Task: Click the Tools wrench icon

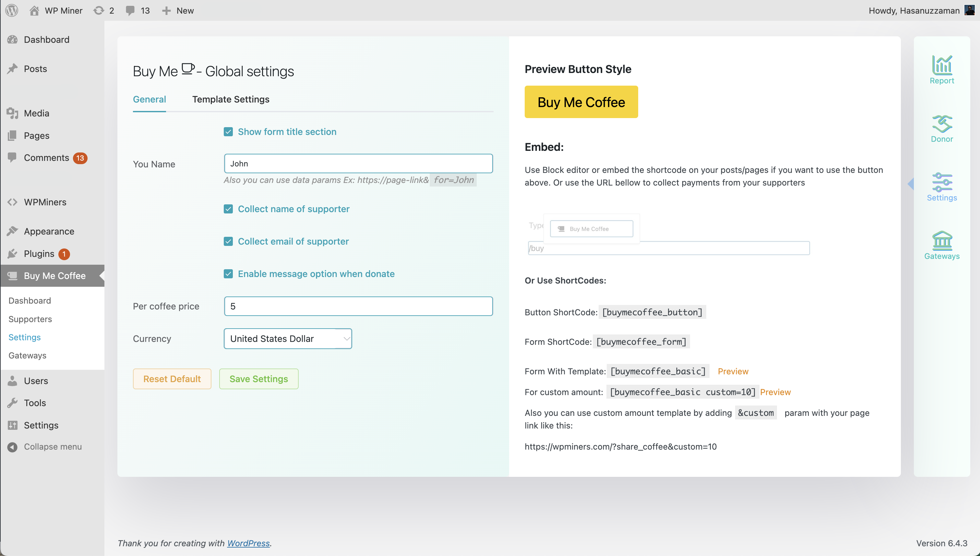Action: coord(12,403)
